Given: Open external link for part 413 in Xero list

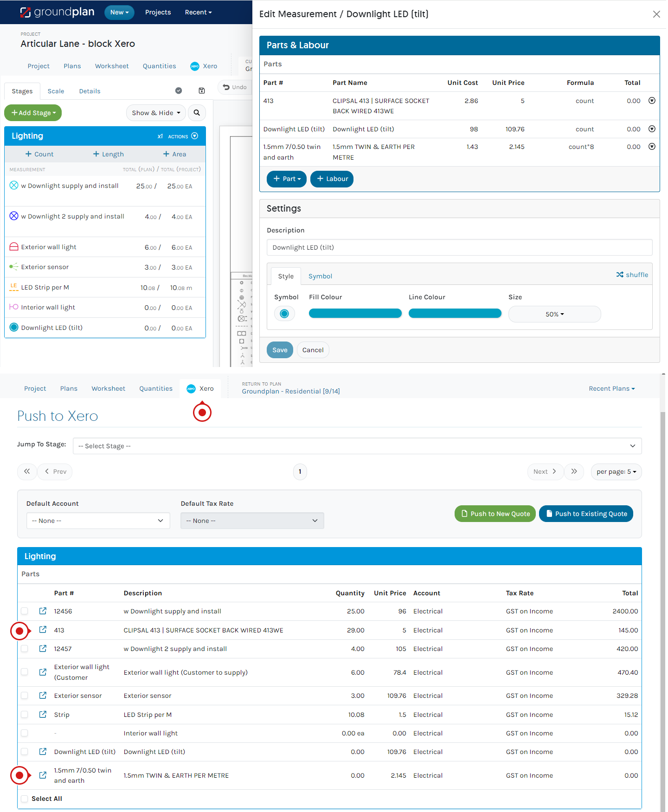Looking at the screenshot, I should [43, 630].
